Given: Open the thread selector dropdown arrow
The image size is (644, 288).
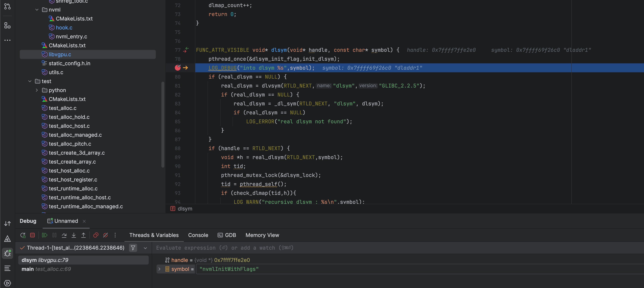Looking at the screenshot, I should [145, 248].
